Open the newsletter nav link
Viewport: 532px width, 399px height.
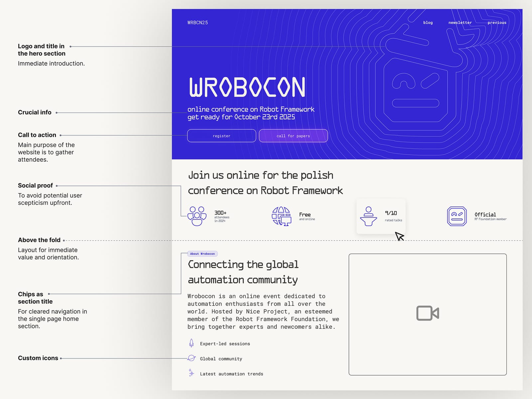point(460,23)
